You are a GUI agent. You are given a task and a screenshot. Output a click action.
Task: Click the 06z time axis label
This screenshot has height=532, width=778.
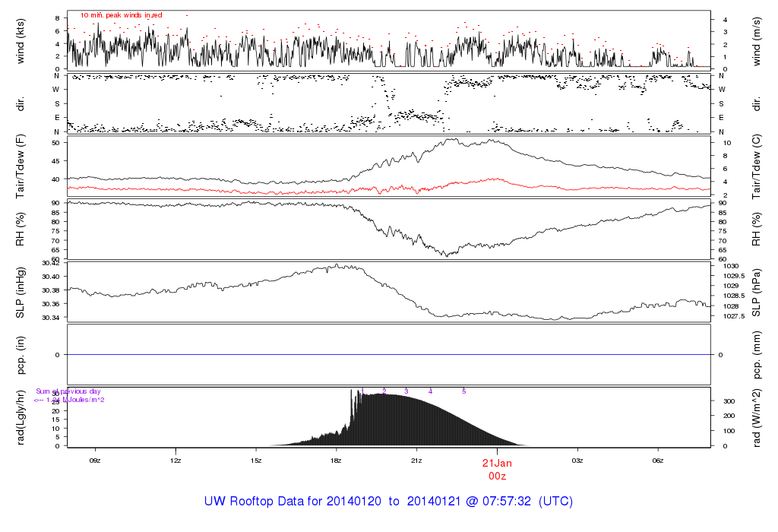[658, 461]
